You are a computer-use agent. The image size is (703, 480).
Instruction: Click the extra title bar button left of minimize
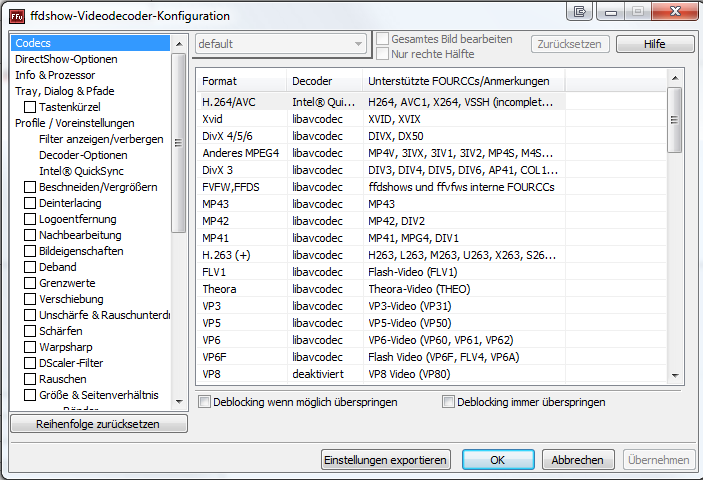tap(578, 12)
